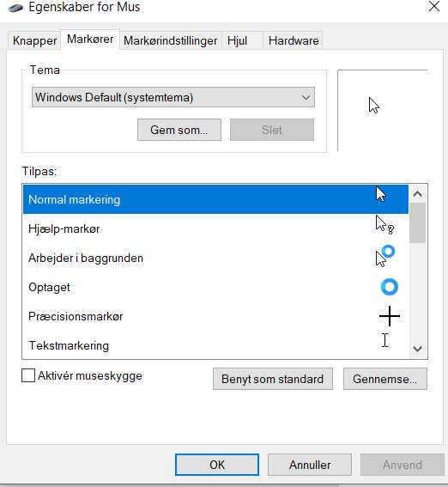Click the cursor list scroll-up arrow

tap(418, 194)
